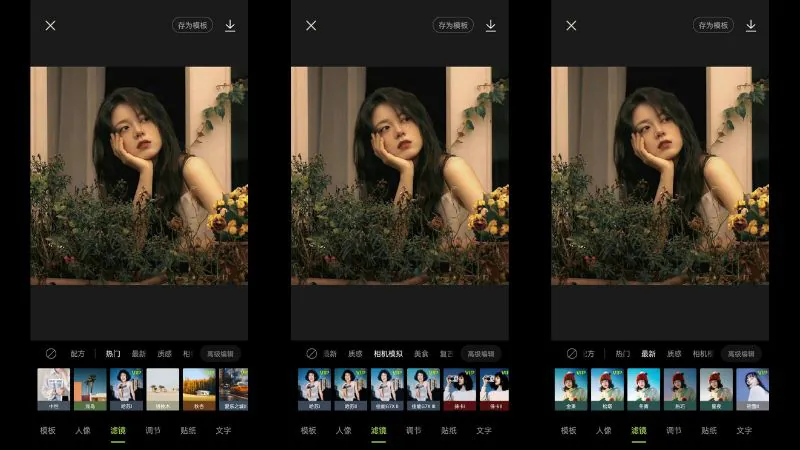
Task: Apply the palm tree filter thumbnail in left screen
Action: (90, 389)
